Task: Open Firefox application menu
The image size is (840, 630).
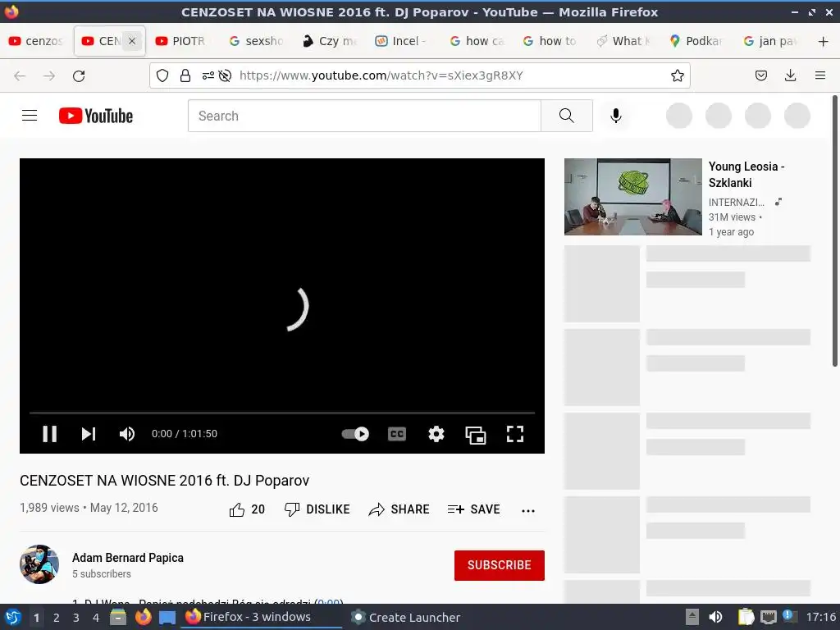Action: [820, 75]
